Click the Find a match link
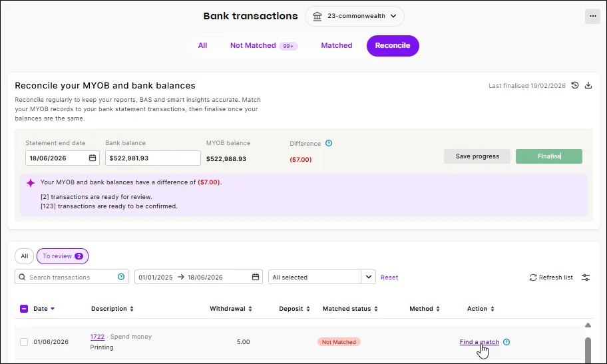Viewport: 607px width, 364px height. click(x=479, y=342)
